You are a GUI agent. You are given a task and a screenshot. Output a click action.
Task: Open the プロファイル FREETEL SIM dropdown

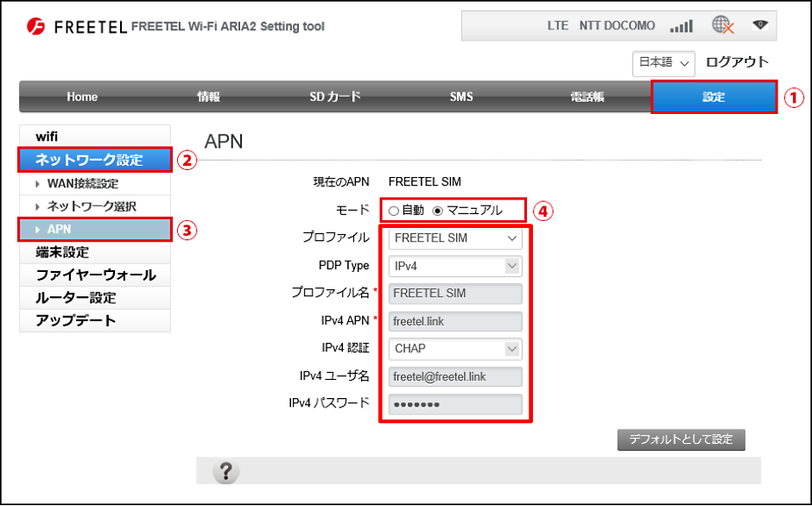click(455, 238)
